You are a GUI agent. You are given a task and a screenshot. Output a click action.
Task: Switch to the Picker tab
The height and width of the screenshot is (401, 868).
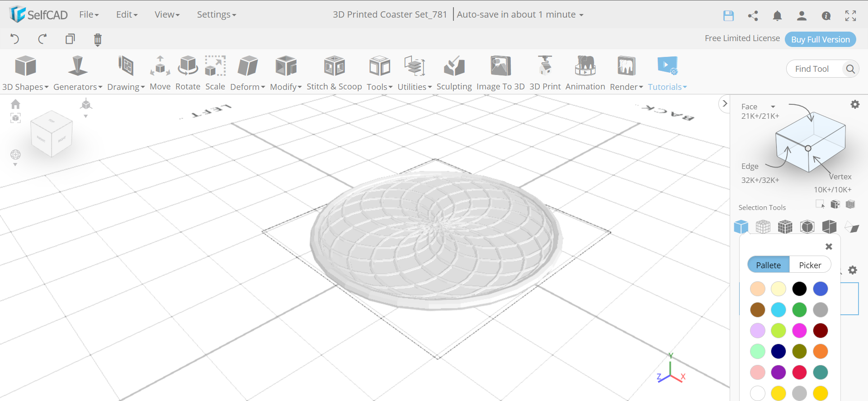(810, 265)
